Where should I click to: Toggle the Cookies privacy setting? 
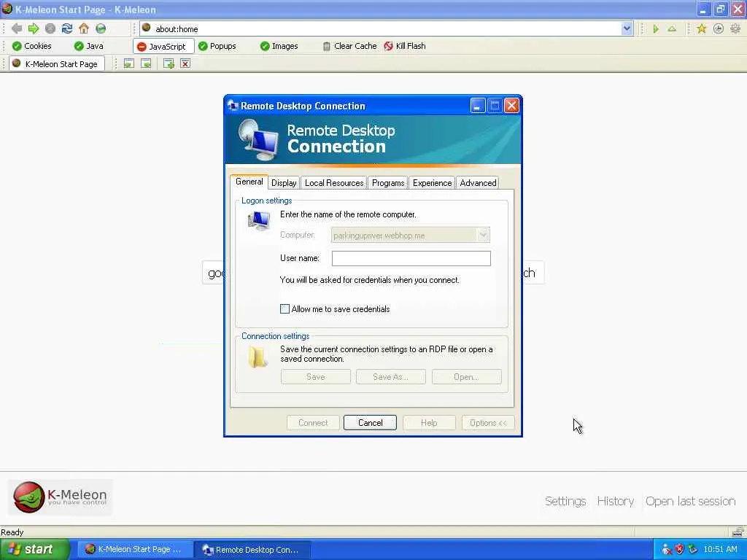(32, 46)
